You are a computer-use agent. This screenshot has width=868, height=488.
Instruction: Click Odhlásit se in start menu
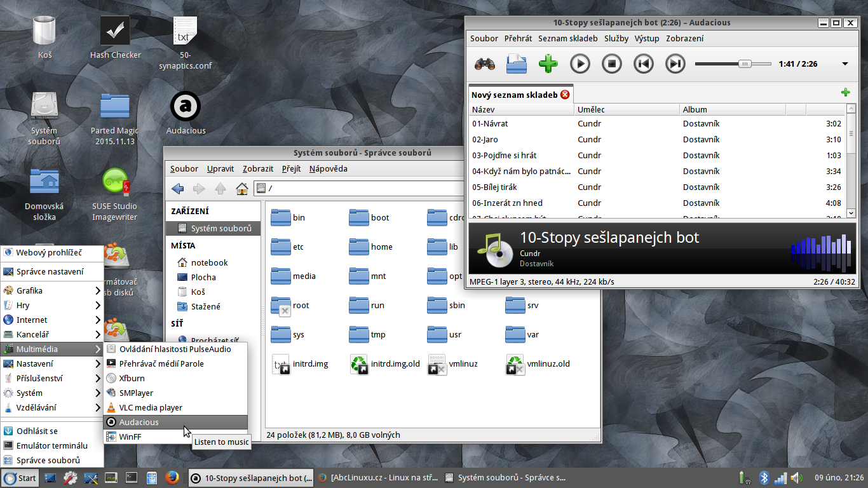(x=52, y=431)
